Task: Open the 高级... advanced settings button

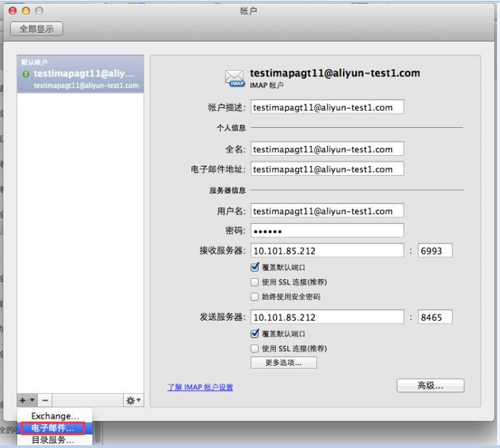Action: pos(430,386)
